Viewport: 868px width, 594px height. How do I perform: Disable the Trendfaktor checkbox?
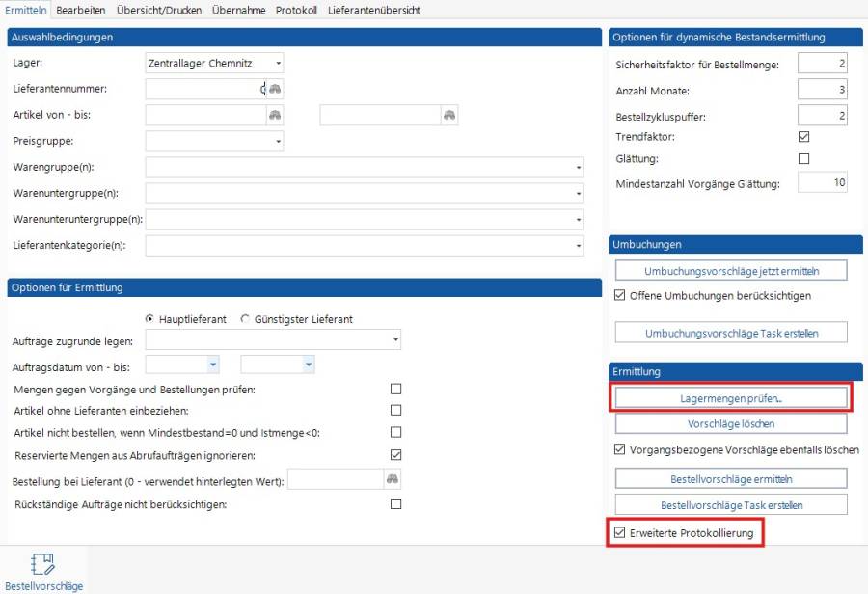[804, 137]
